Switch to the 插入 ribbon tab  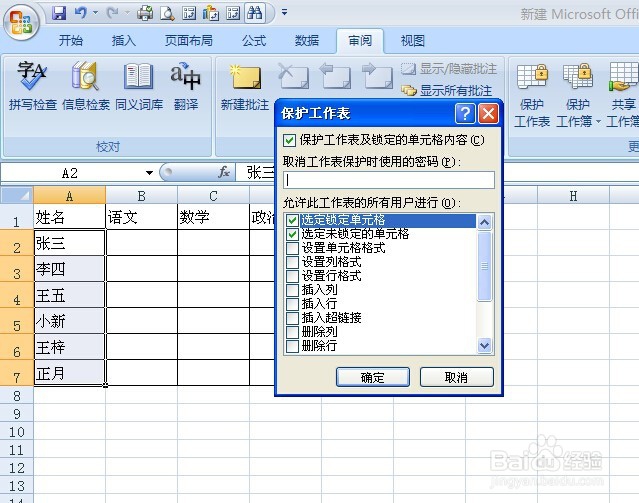tap(123, 41)
